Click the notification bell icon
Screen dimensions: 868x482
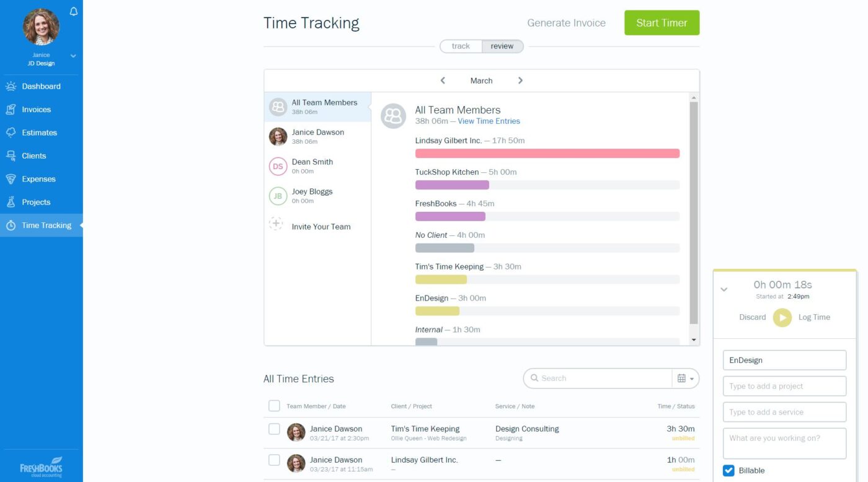coord(74,12)
